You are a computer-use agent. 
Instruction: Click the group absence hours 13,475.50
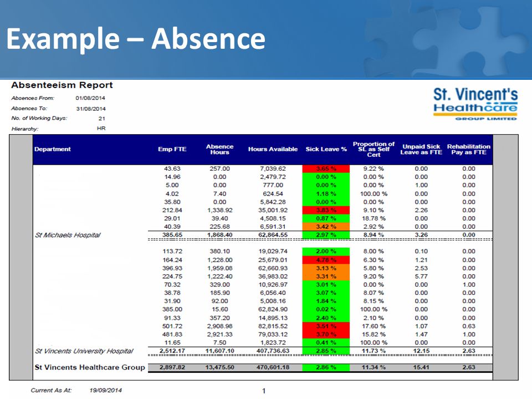[219, 367]
